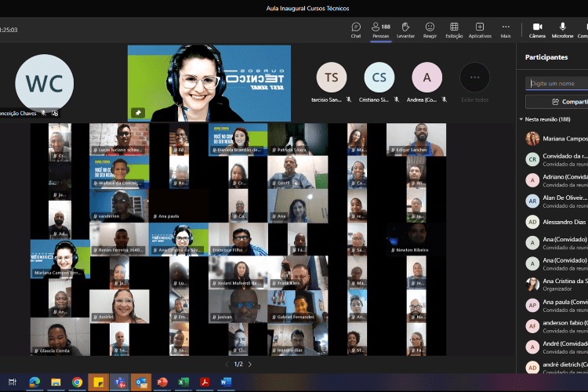Viewport: 588px width, 392px height.
Task: Select the Edigar Sanches video tile
Action: pos(416,140)
